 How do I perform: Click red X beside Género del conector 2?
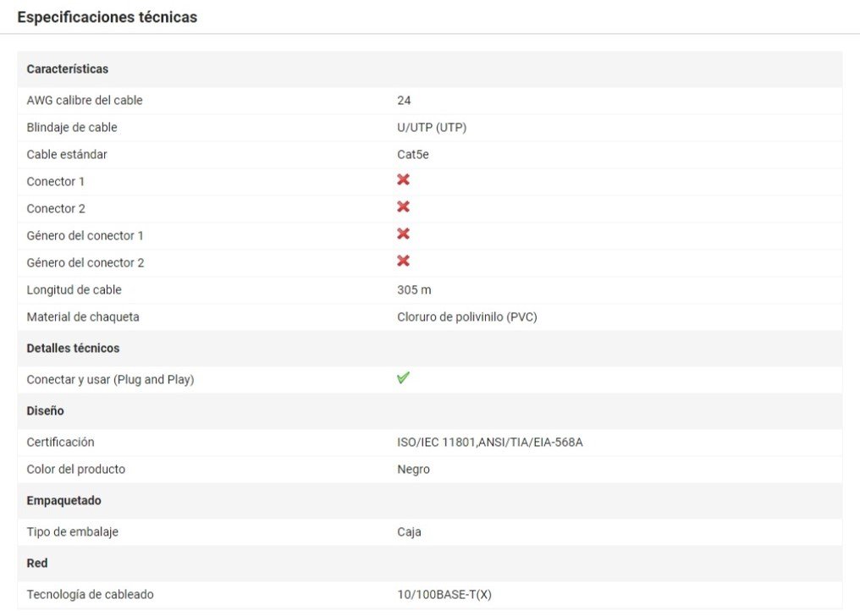tap(404, 261)
